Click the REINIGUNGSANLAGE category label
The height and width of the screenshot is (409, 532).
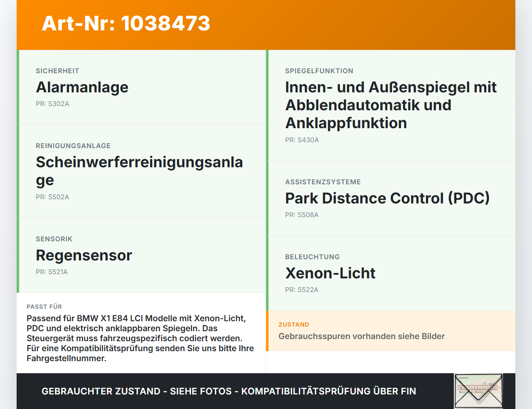tap(73, 146)
